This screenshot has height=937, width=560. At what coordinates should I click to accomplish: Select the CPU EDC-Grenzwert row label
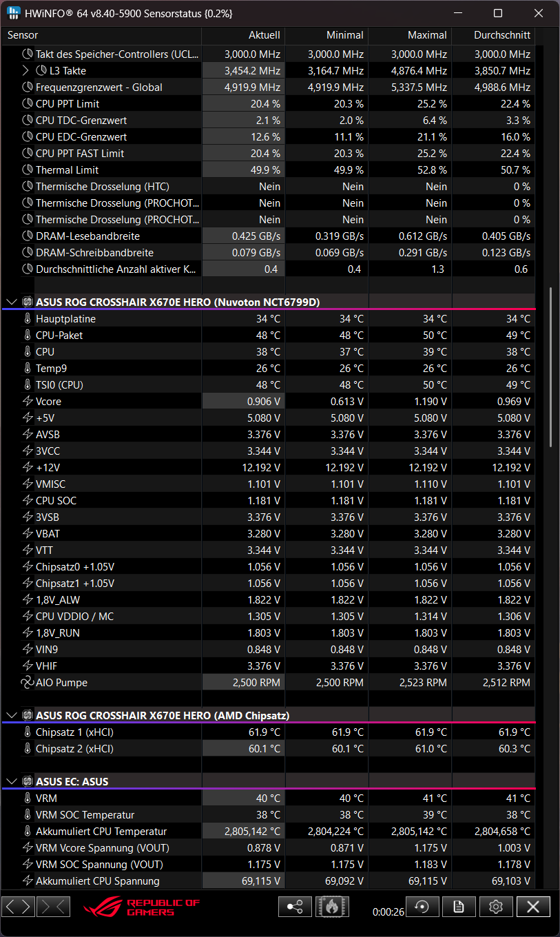pos(81,137)
